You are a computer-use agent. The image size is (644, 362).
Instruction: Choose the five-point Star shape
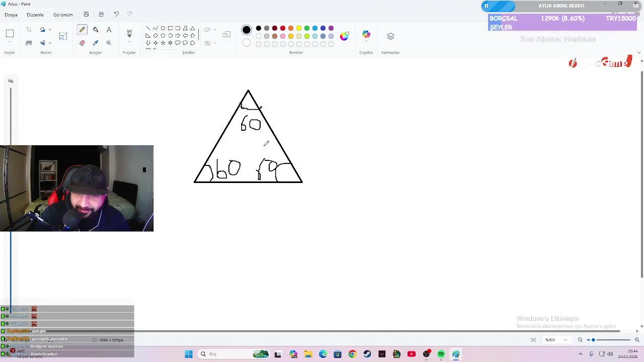tap(163, 43)
